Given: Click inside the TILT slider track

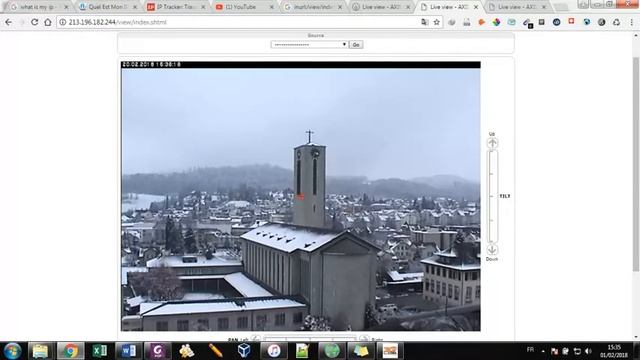Looking at the screenshot, I should 492,196.
